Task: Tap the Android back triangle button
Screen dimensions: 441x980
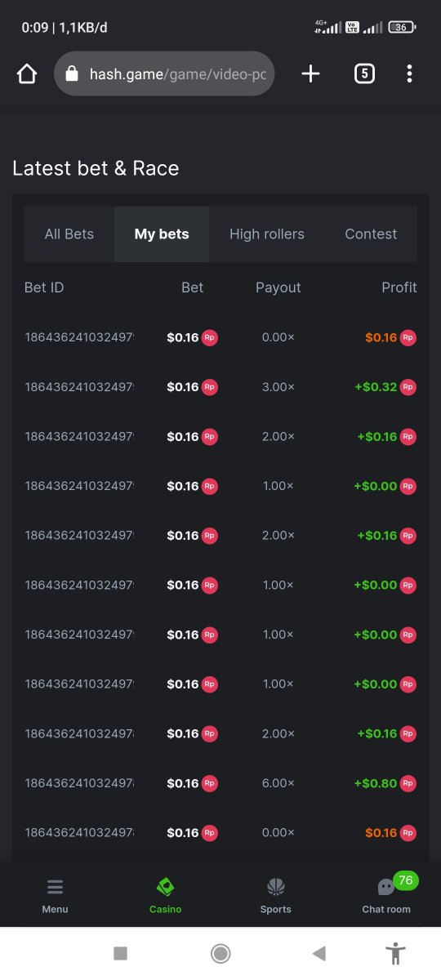Action: pyautogui.click(x=319, y=953)
